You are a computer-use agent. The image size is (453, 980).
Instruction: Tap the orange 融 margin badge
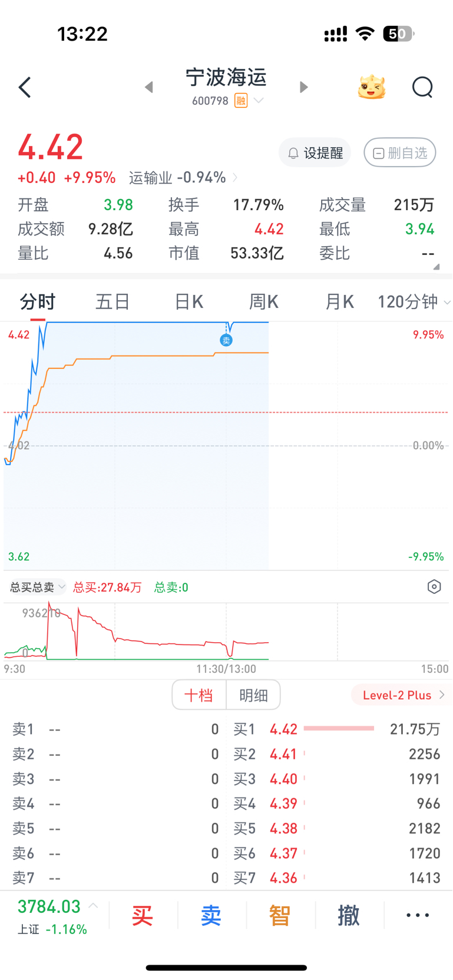click(x=240, y=101)
